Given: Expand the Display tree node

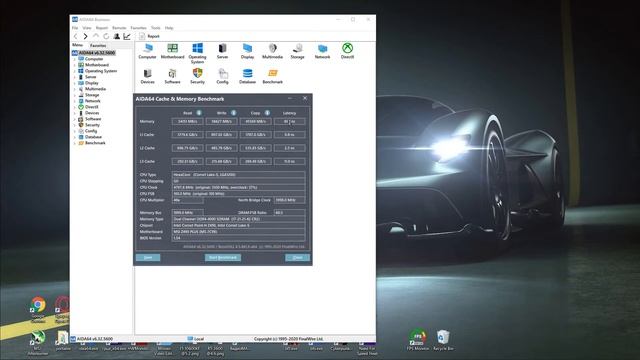Looking at the screenshot, I should click(74, 83).
